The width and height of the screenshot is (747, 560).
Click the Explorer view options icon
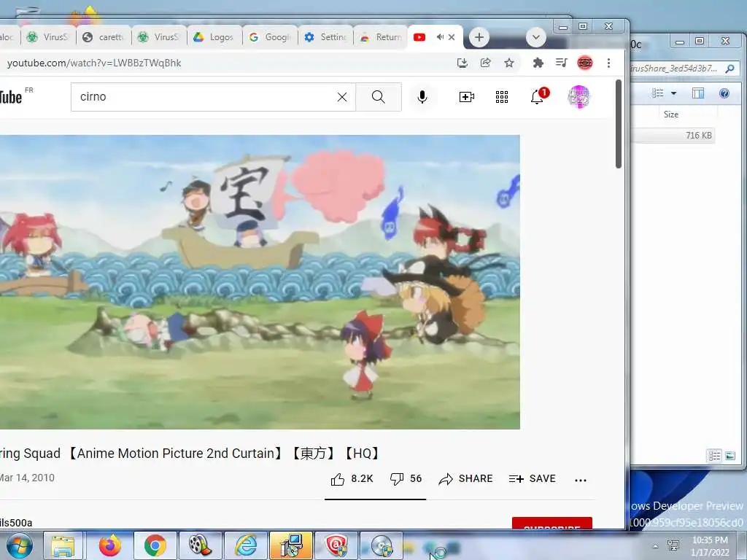[658, 93]
